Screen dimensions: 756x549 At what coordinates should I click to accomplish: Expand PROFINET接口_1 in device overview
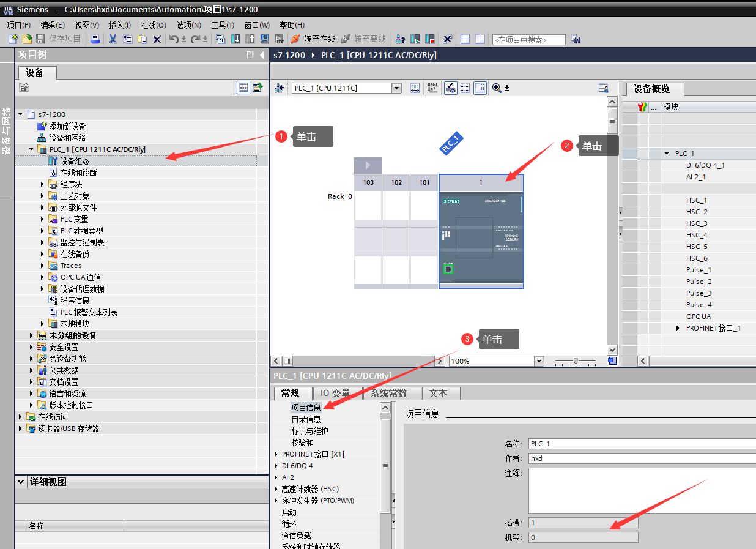click(x=678, y=328)
